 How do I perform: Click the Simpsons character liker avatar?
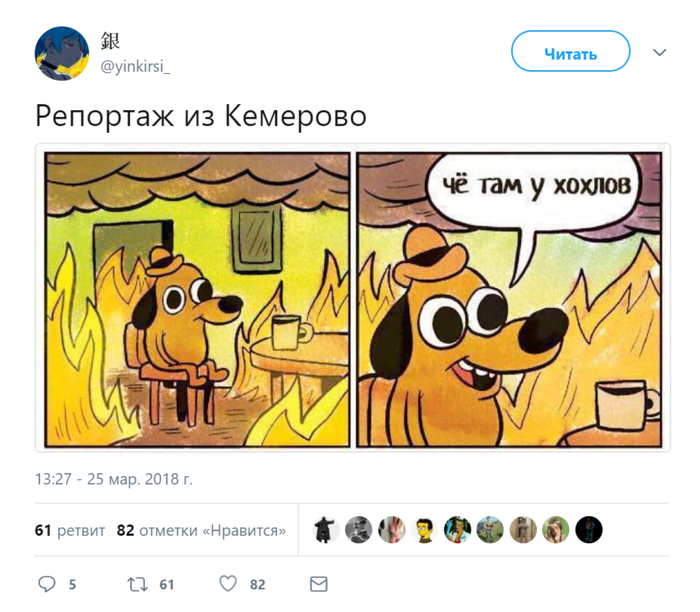[x=424, y=529]
